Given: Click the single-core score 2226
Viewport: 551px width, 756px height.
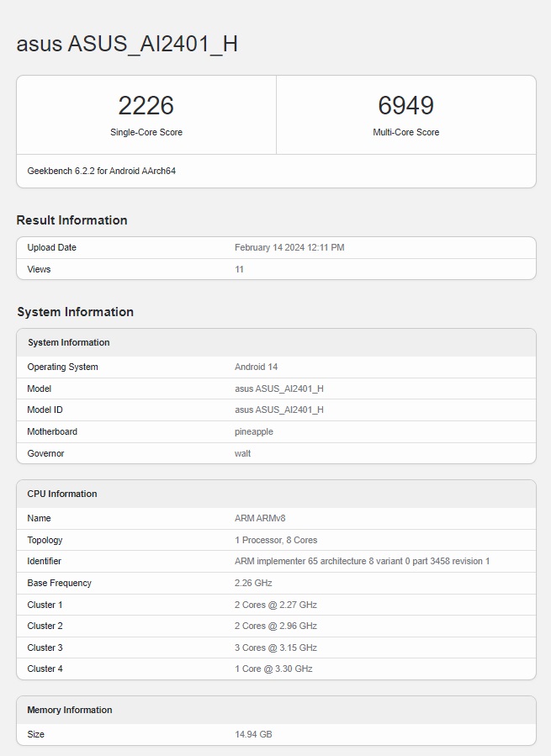Looking at the screenshot, I should [146, 106].
